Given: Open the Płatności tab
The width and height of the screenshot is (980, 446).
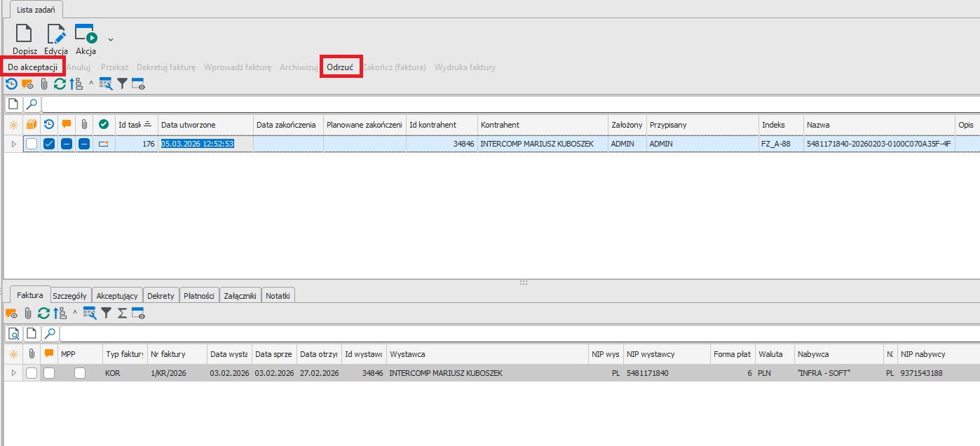Looking at the screenshot, I should 199,296.
